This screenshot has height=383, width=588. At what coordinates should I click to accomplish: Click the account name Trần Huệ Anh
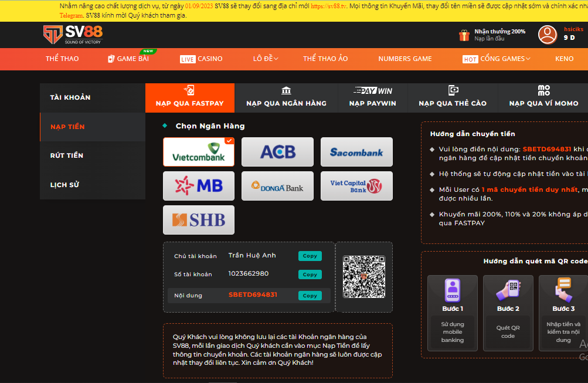[252, 256]
